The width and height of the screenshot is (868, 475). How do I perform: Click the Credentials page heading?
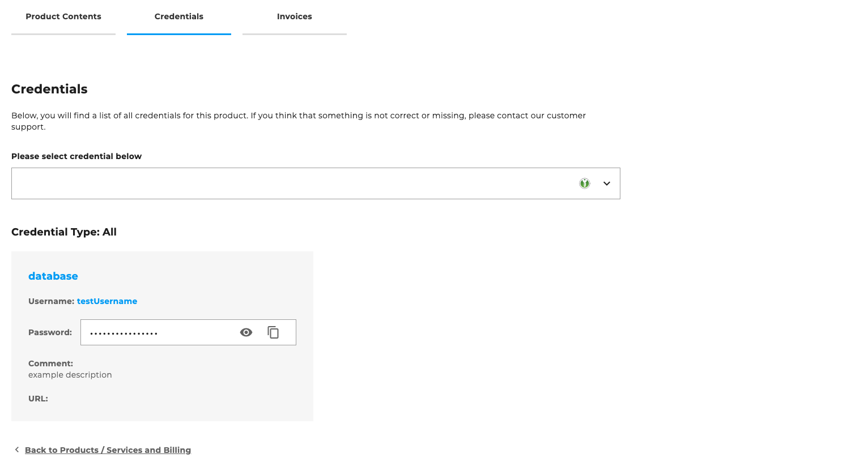click(49, 89)
